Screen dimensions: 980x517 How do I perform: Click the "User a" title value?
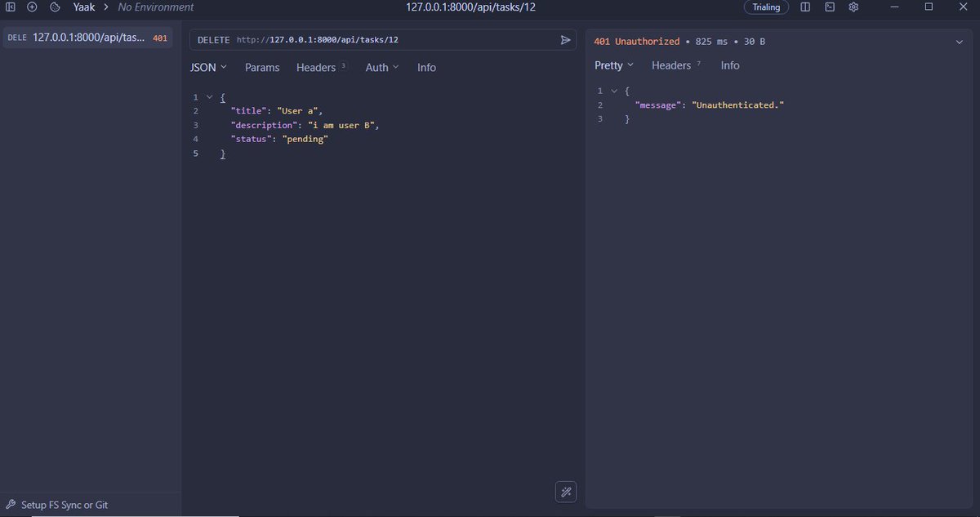[x=300, y=111]
